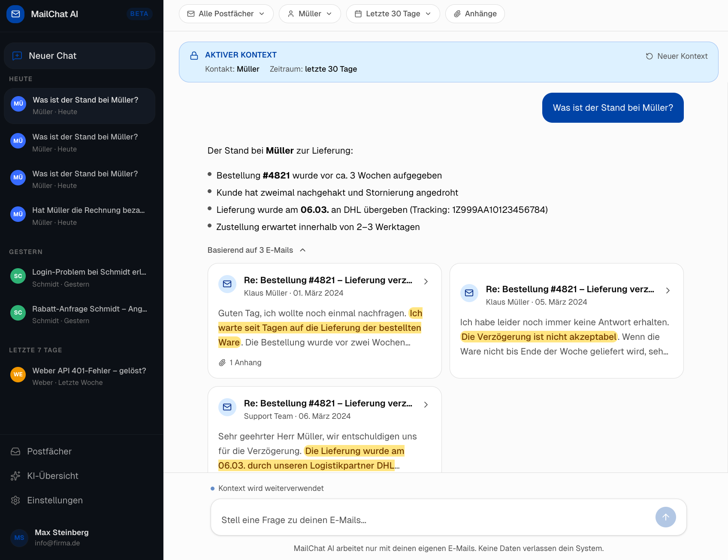Open the Alle Postfächer dropdown
This screenshot has height=560, width=728.
tap(226, 14)
